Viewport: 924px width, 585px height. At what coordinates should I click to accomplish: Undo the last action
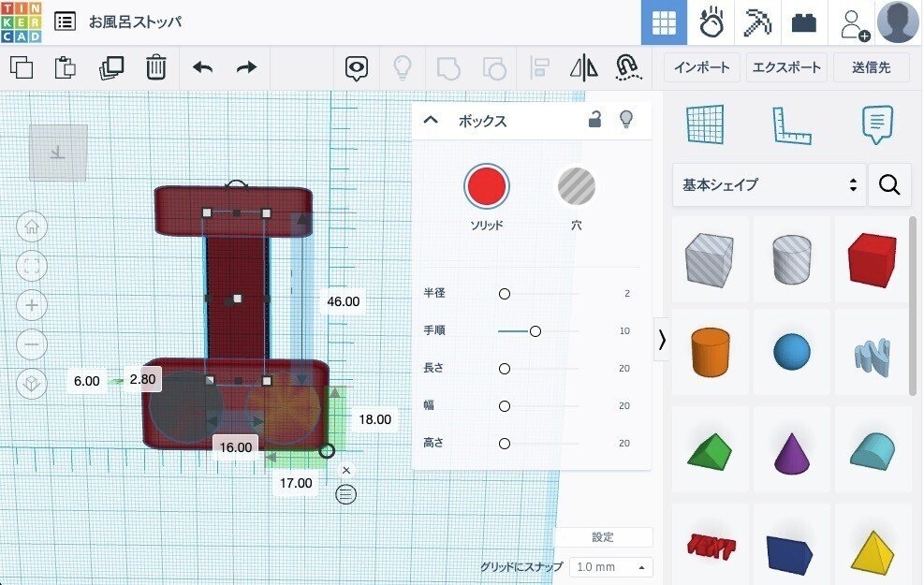tap(205, 67)
